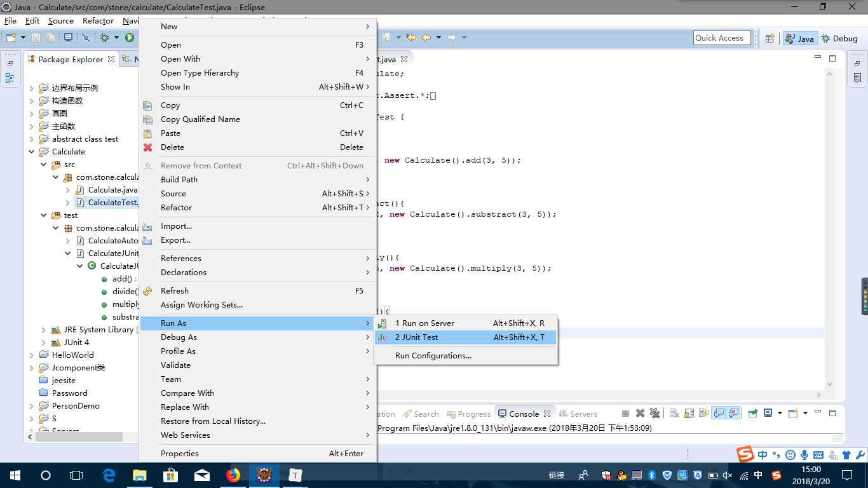Screen dimensions: 868x488
Task: Click the console Terminate square icon
Action: pyautogui.click(x=625, y=413)
